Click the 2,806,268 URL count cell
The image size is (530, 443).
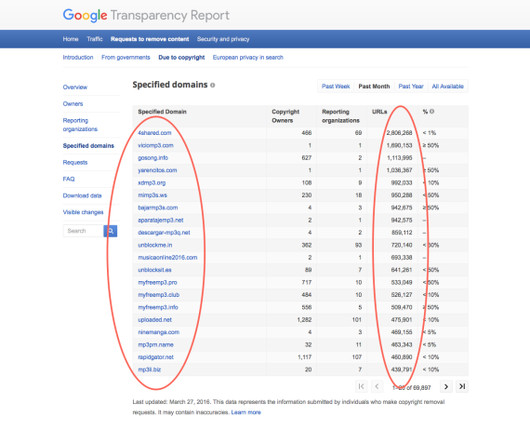(399, 133)
